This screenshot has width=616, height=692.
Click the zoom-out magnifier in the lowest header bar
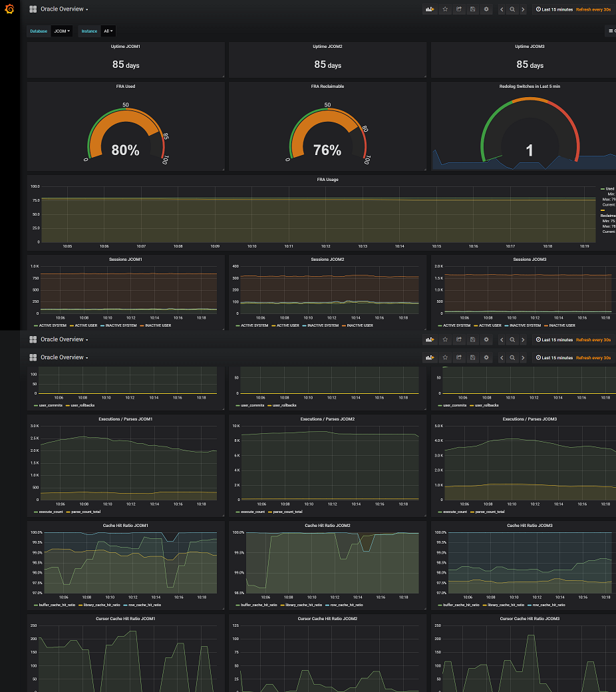(512, 357)
